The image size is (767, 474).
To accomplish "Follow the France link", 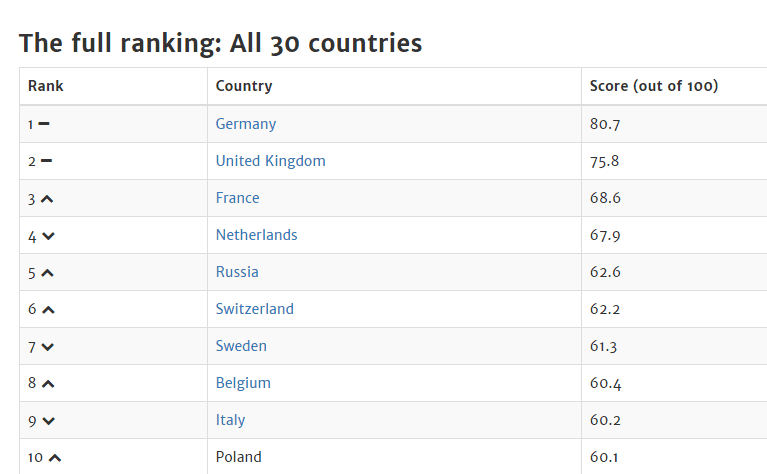I will [x=237, y=198].
